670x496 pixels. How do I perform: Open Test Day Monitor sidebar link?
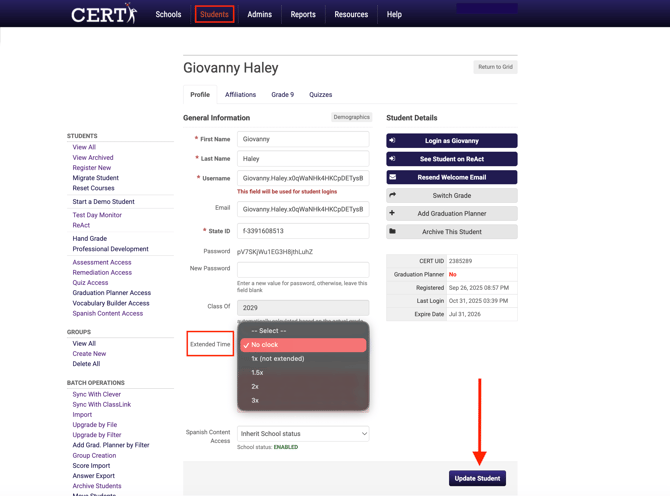(97, 215)
